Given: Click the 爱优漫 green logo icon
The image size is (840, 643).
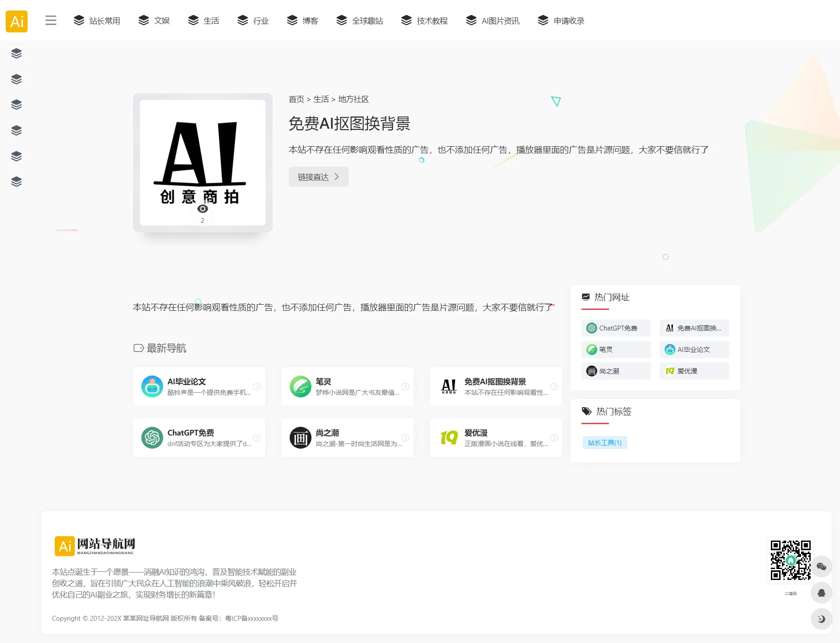Looking at the screenshot, I should (x=449, y=438).
